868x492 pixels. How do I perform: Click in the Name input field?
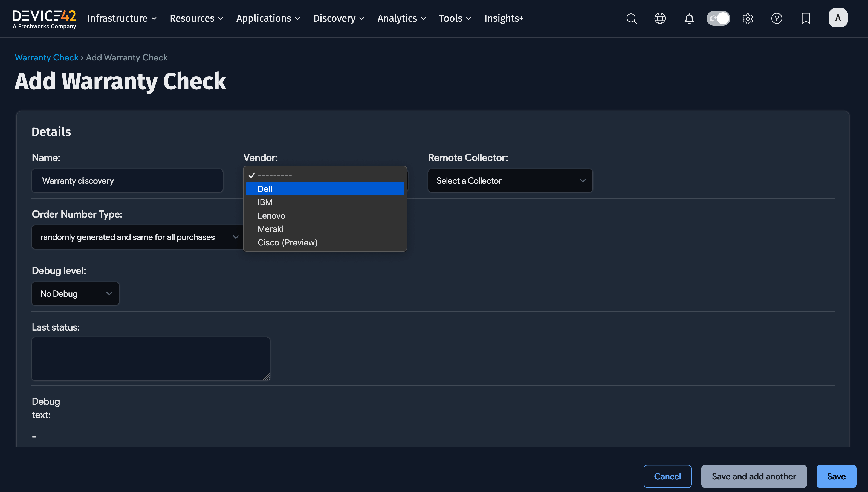[127, 181]
